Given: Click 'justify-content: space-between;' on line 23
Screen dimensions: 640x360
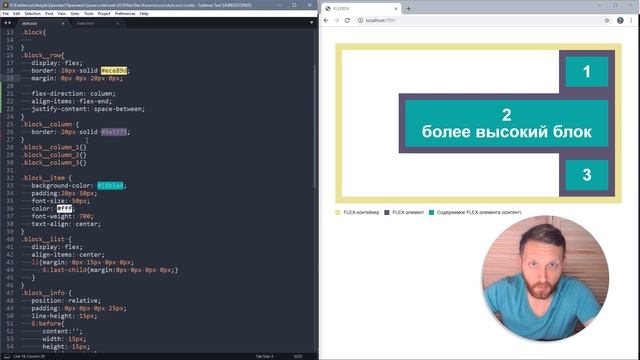Looking at the screenshot, I should [x=88, y=109].
